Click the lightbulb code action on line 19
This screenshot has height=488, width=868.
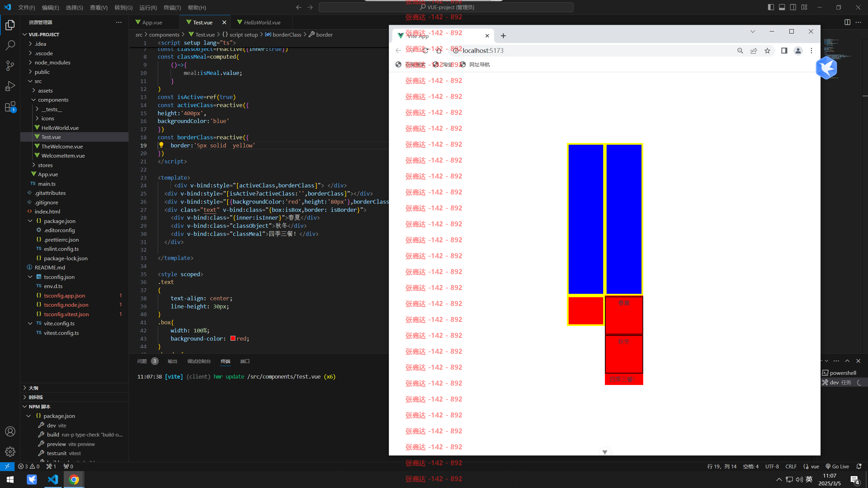point(161,145)
